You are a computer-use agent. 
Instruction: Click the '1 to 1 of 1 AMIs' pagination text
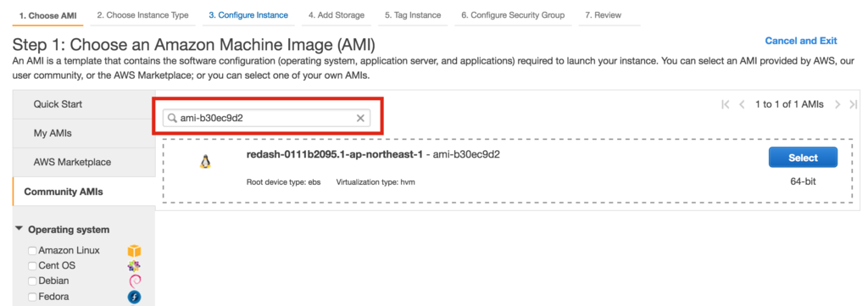(789, 104)
